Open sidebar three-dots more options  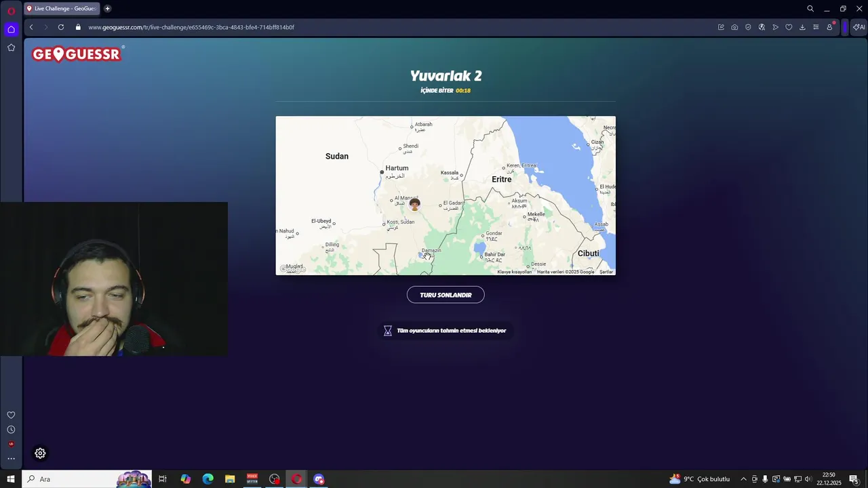tap(11, 459)
